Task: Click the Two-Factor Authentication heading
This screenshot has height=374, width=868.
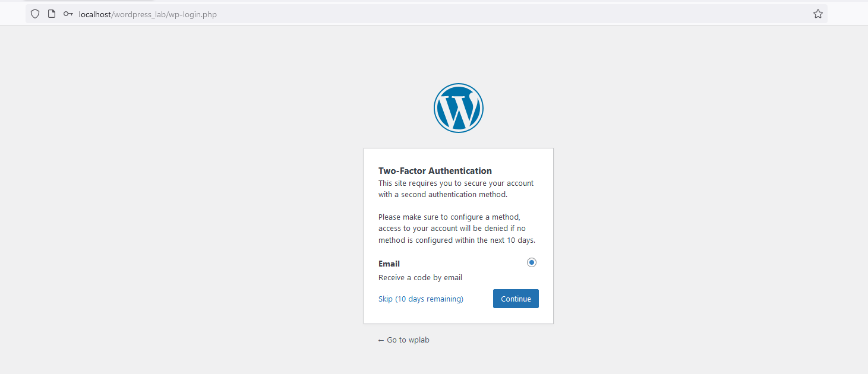Action: 435,170
